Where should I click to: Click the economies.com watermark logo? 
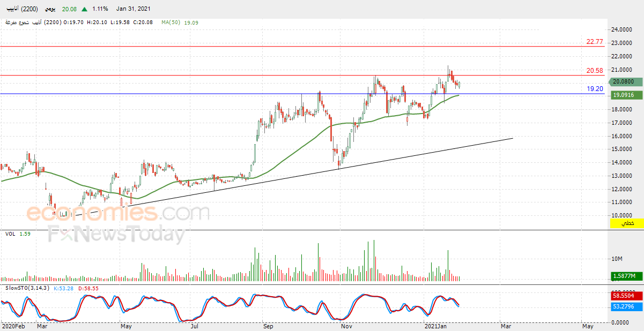[x=118, y=213]
